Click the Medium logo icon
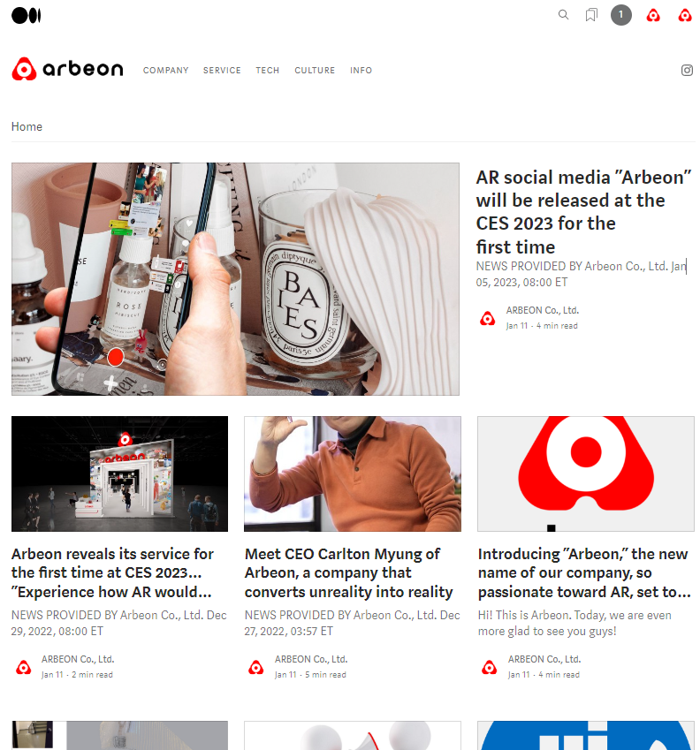700x750 pixels. point(26,15)
